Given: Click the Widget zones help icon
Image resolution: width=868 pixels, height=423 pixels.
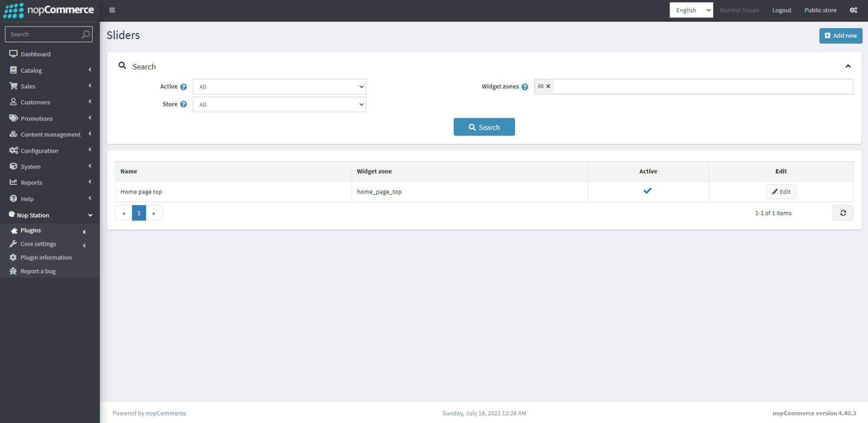Looking at the screenshot, I should (x=525, y=87).
